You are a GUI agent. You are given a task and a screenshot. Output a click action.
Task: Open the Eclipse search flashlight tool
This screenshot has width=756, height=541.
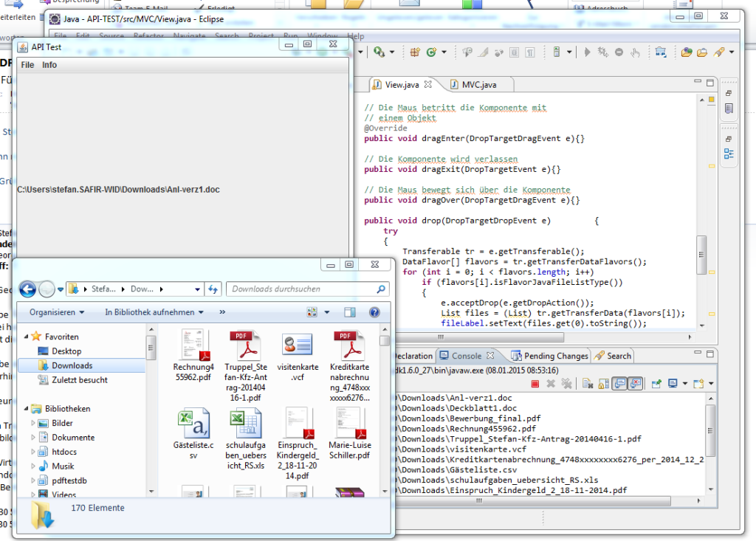(718, 52)
